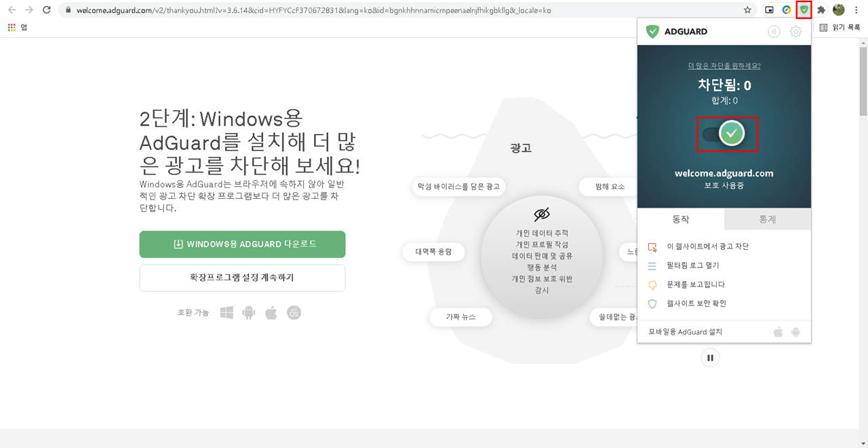Click the website security shield icon
The height and width of the screenshot is (448, 868).
click(652, 303)
